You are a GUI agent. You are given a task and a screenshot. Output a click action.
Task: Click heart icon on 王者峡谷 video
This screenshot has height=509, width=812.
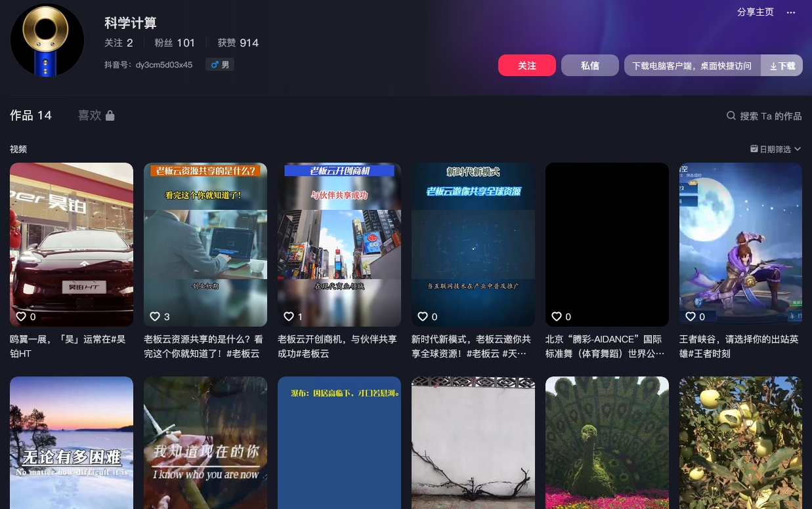691,316
